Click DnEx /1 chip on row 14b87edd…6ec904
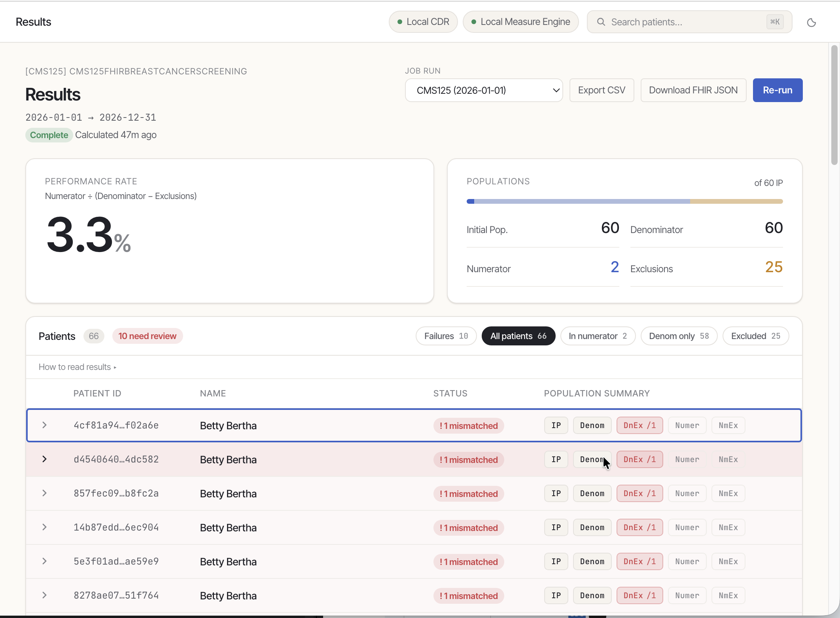The width and height of the screenshot is (840, 618). pyautogui.click(x=639, y=527)
